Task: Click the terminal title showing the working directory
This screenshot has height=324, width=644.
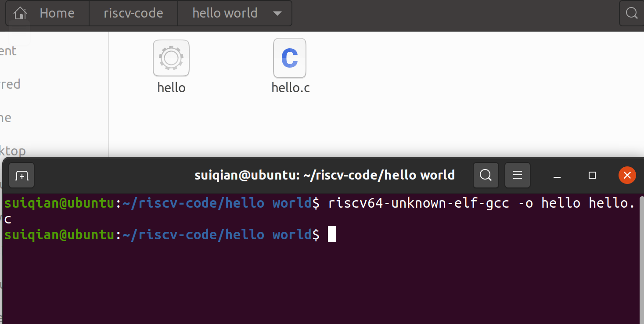Action: pos(324,175)
